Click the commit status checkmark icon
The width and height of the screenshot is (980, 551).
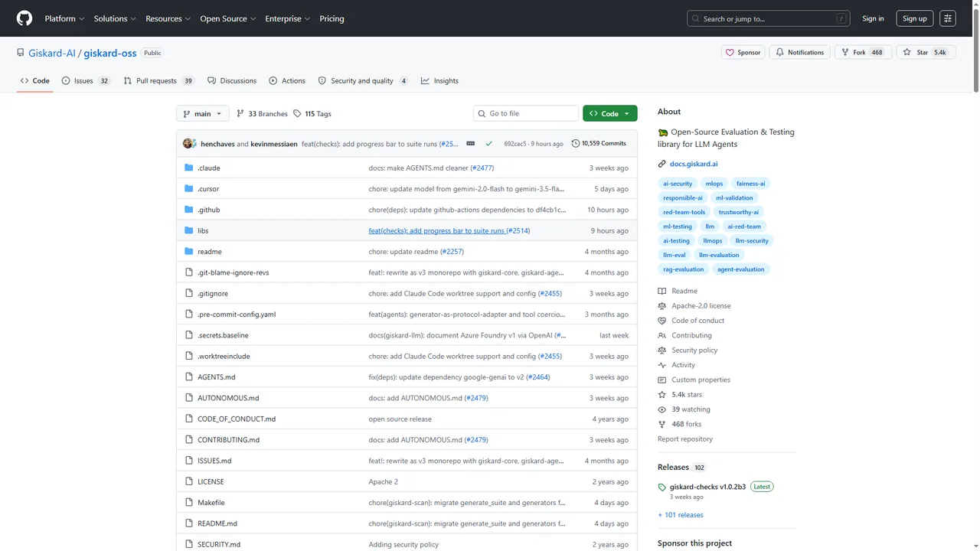point(489,143)
